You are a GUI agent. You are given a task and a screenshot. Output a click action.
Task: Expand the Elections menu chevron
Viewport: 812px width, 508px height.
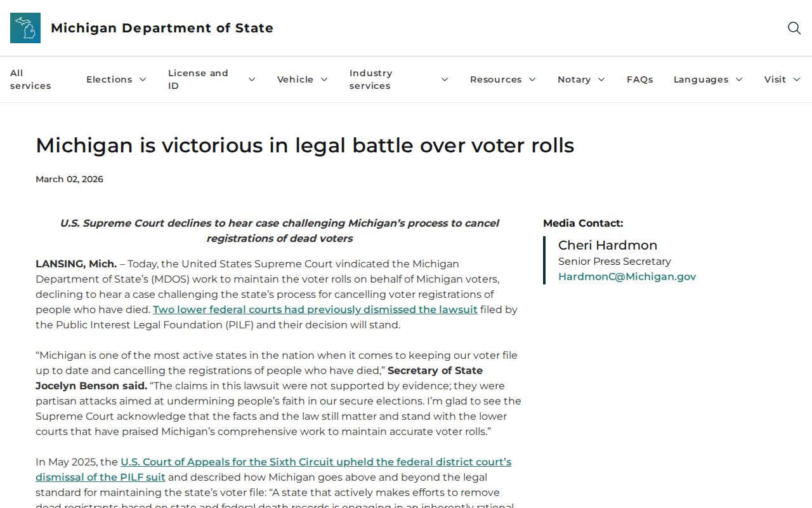pos(143,79)
